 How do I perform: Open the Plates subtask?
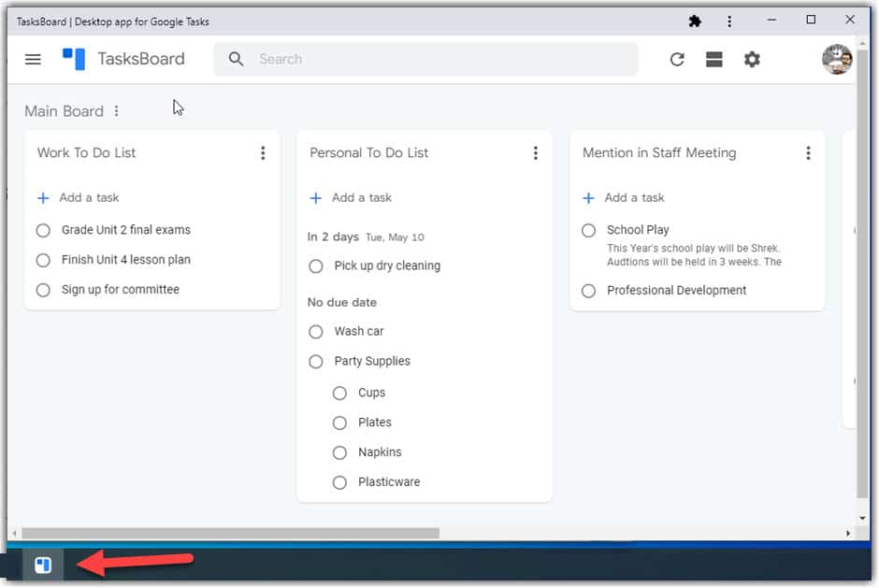375,423
